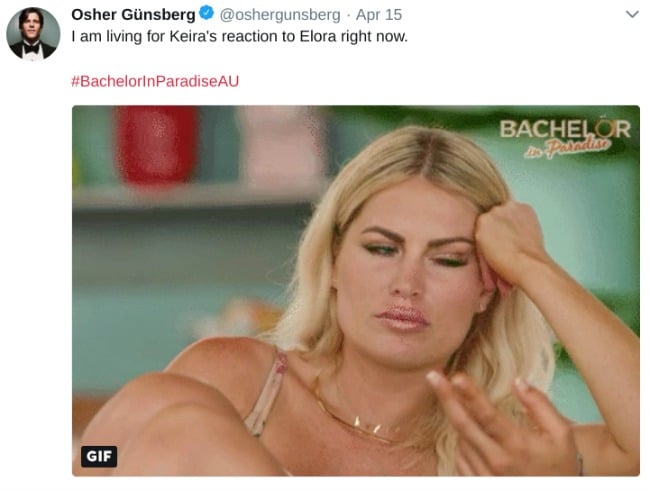Click the GIF badge label
The height and width of the screenshot is (490, 650).
click(99, 456)
